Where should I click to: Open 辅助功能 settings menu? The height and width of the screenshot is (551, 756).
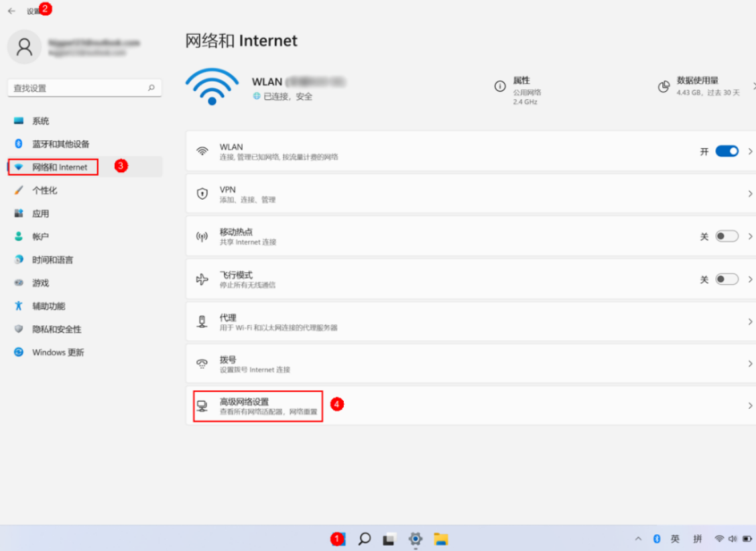coord(50,306)
